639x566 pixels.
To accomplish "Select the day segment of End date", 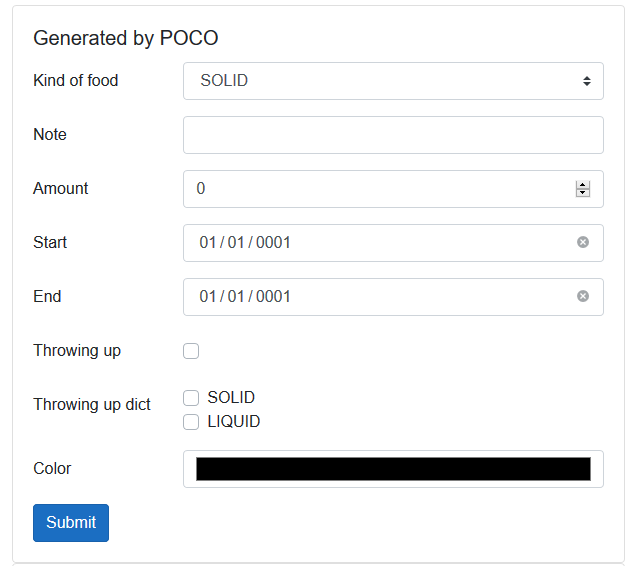I will tap(236, 297).
